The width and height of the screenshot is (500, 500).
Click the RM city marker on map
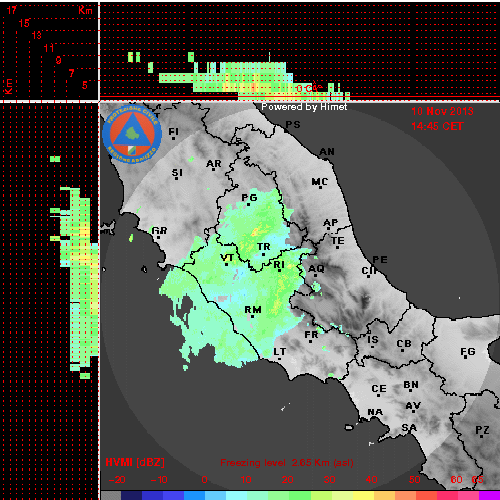click(x=252, y=316)
